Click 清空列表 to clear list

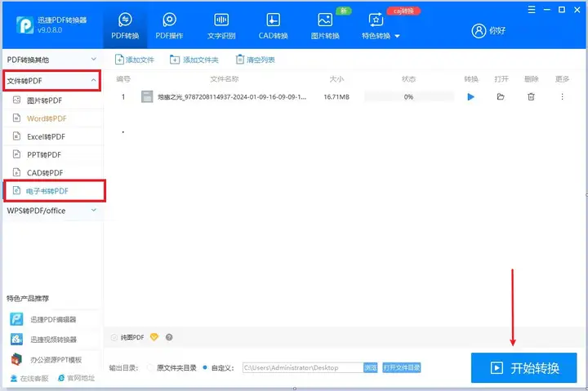(255, 60)
